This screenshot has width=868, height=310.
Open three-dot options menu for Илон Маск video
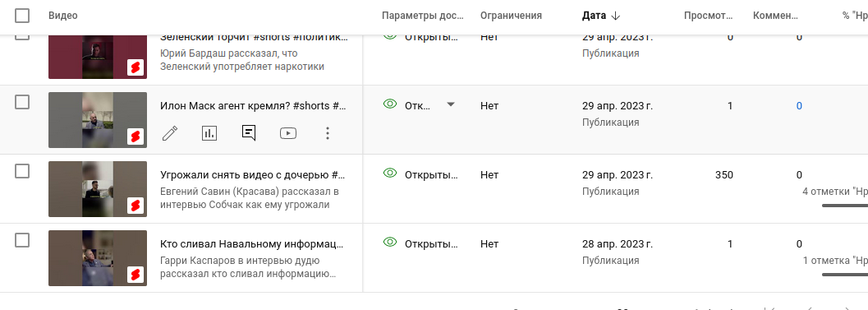(x=328, y=133)
